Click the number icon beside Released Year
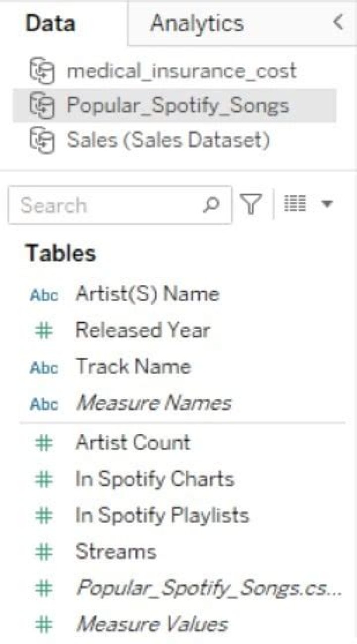Image resolution: width=357 pixels, height=644 pixels. (44, 331)
